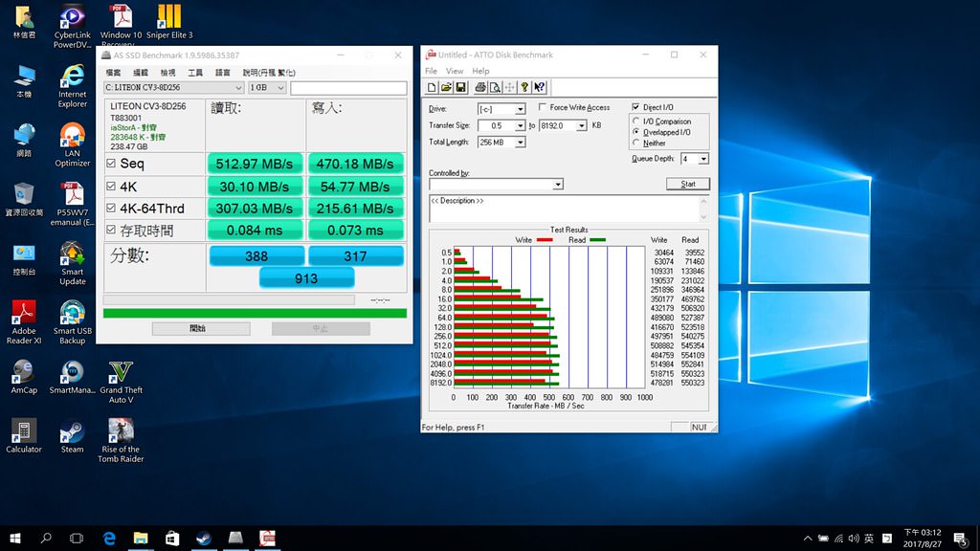Open the LITEON CV3-8D256 drive dropdown
980x551 pixels.
click(x=174, y=87)
